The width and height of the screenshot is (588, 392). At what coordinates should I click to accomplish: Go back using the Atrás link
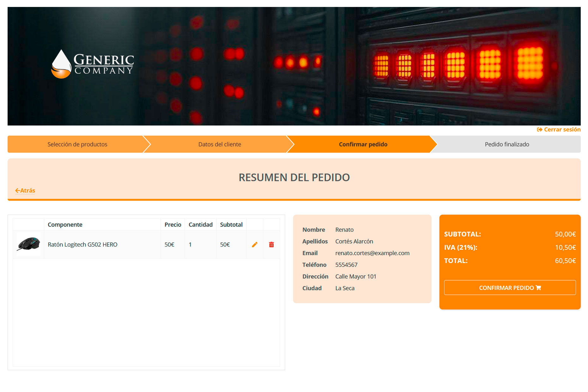pos(25,191)
